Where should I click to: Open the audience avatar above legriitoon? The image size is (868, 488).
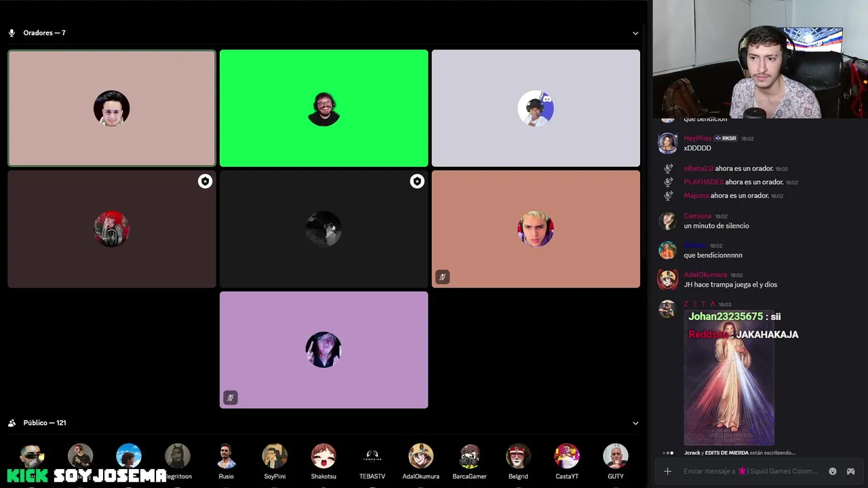coord(178,456)
